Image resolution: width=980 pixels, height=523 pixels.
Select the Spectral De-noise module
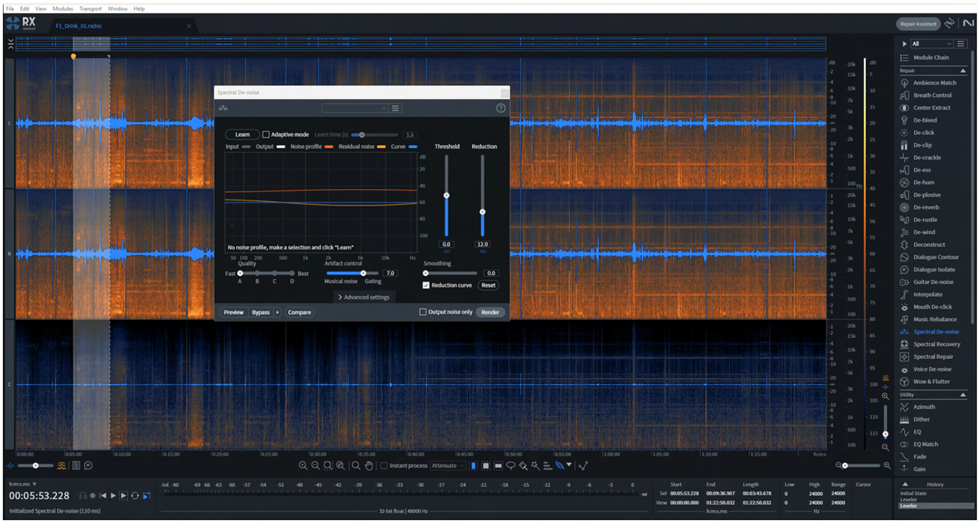click(936, 332)
